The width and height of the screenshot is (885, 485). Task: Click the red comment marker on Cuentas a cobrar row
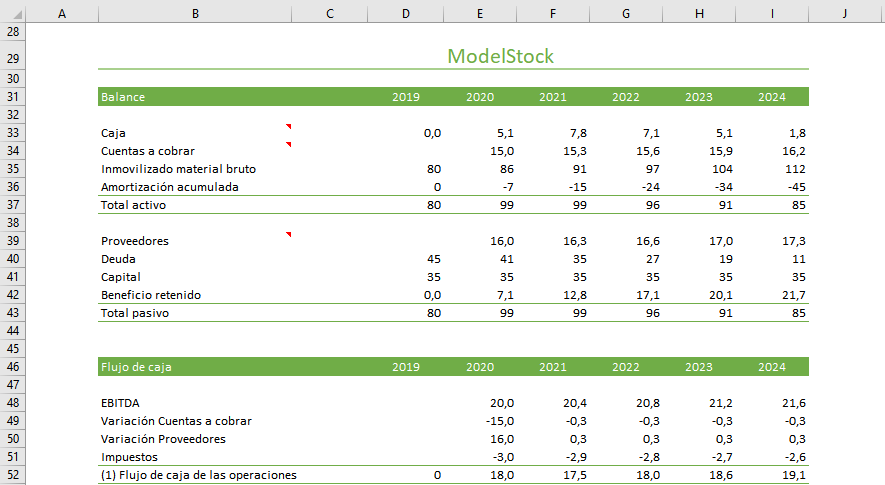pos(288,145)
